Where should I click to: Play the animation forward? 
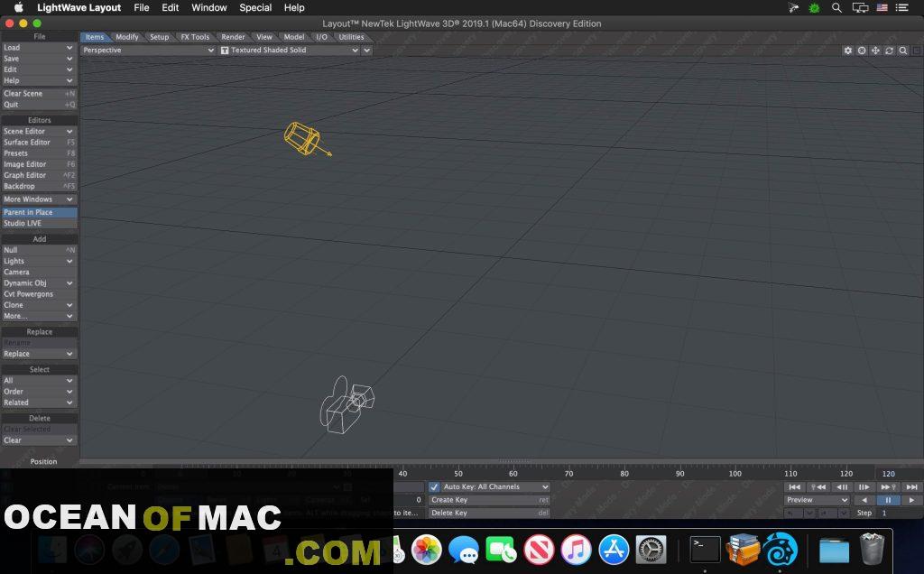point(911,500)
